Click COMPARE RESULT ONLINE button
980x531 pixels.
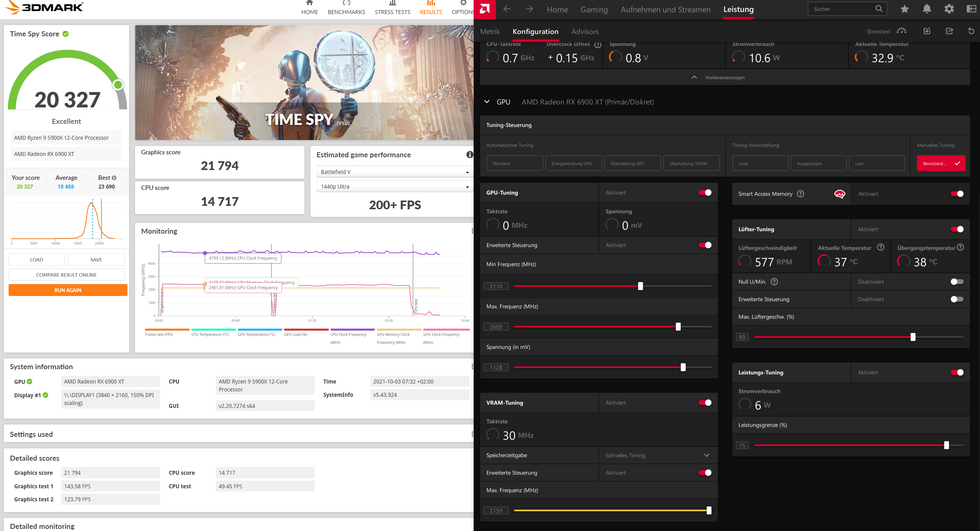66,275
